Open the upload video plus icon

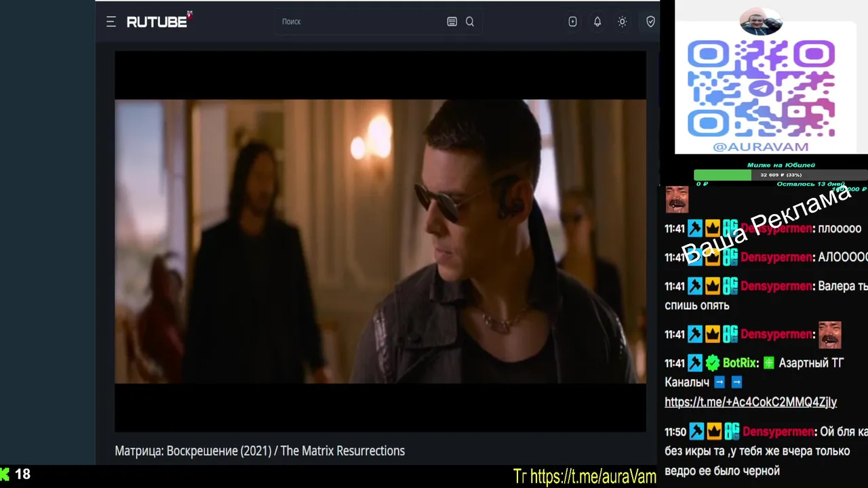click(573, 22)
